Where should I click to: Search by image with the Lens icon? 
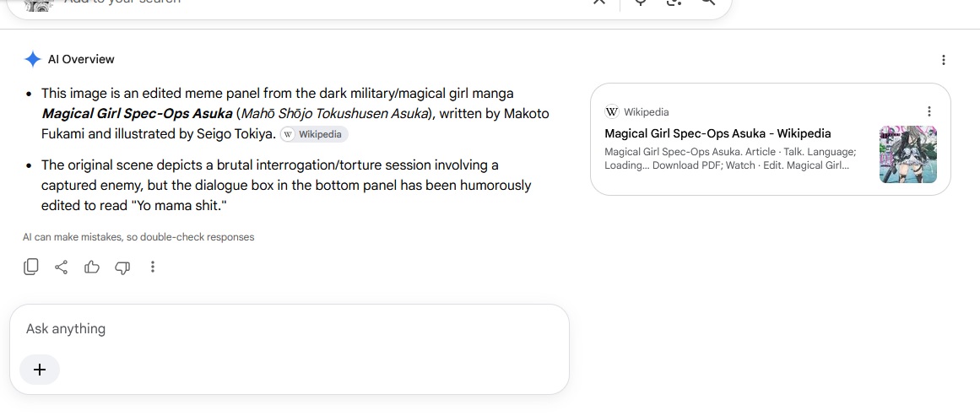tap(674, 3)
